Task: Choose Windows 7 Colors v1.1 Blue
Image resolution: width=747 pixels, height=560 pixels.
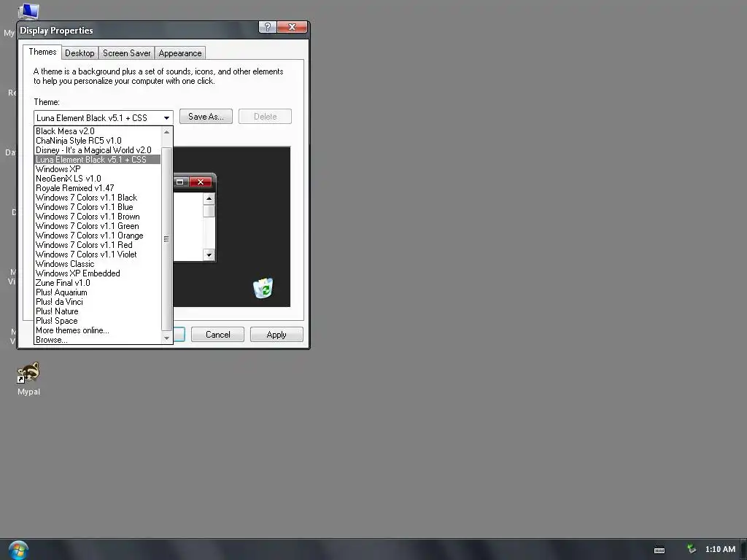Action: 98,207
